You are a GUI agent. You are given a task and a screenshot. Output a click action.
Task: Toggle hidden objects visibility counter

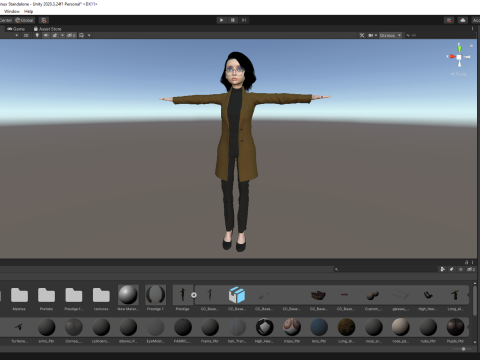pyautogui.click(x=71, y=35)
